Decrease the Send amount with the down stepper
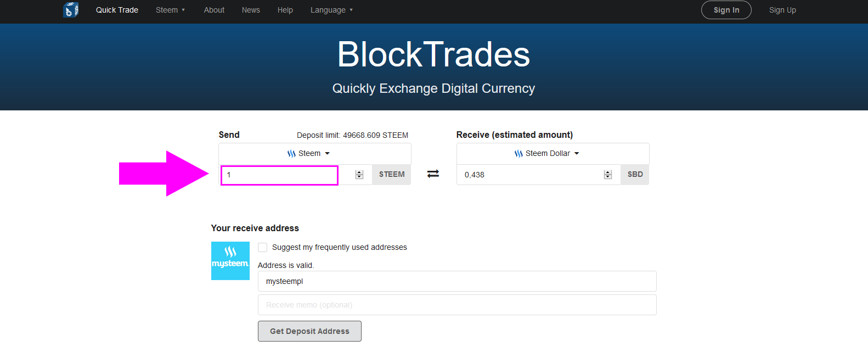 click(359, 177)
